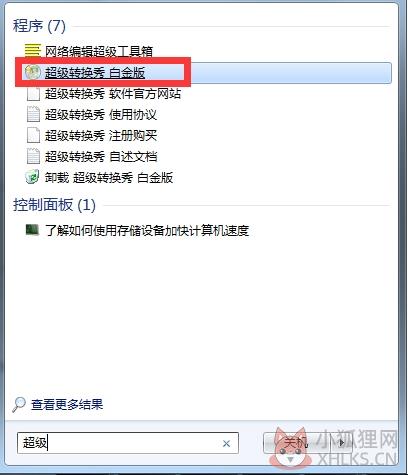Click the control panel item's green chip icon
This screenshot has height=475, width=408.
coord(32,230)
